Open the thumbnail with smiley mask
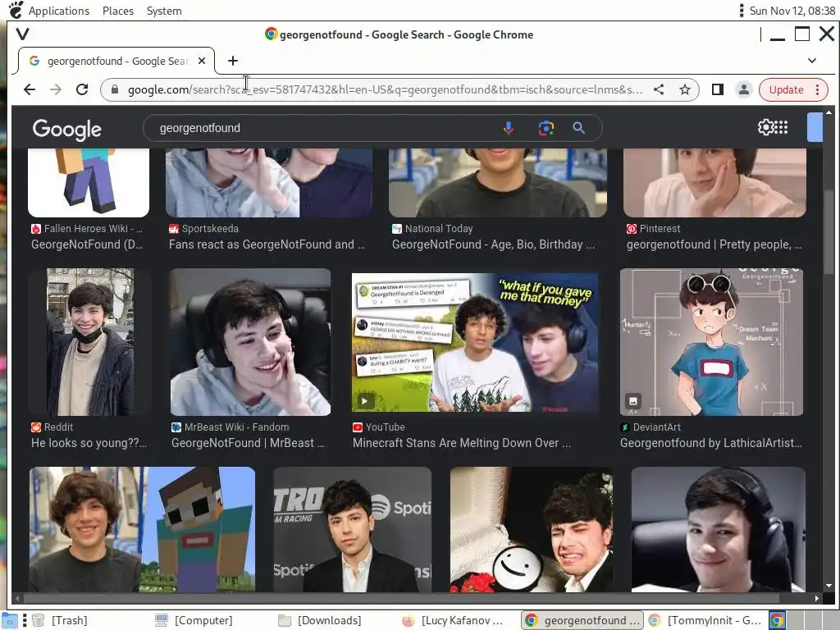The width and height of the screenshot is (840, 630). 531,529
